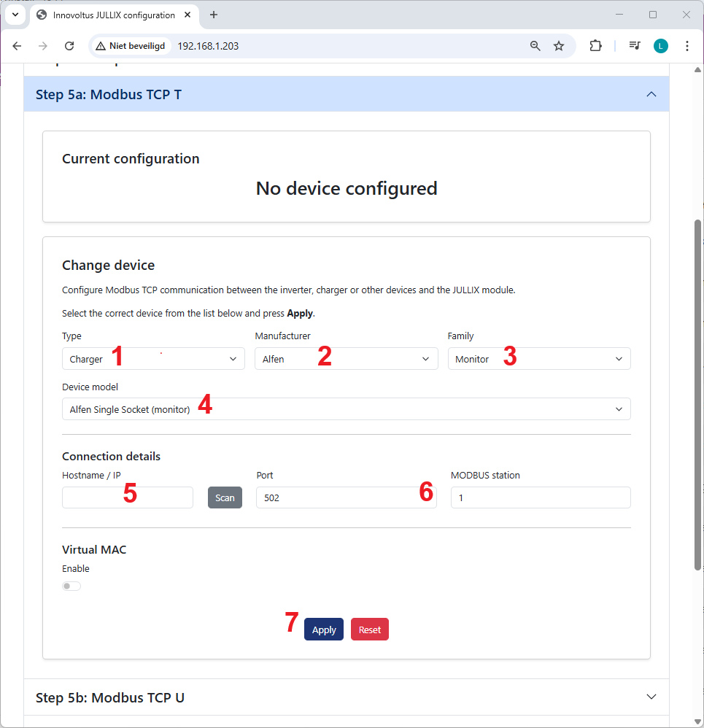Open Chrome three-dot menu
The width and height of the screenshot is (704, 728).
pos(686,46)
